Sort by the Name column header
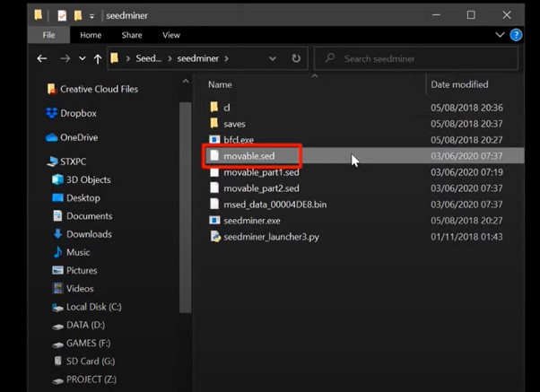540x392 pixels. [x=220, y=84]
